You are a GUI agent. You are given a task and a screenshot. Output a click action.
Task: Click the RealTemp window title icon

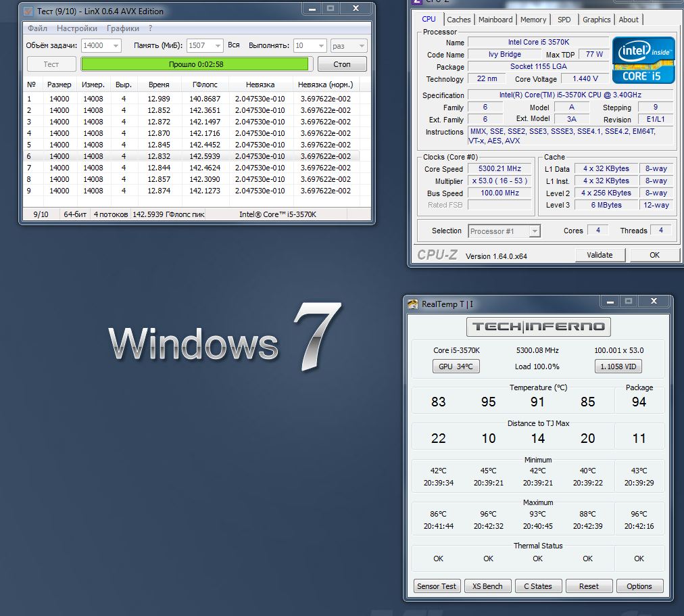point(413,304)
